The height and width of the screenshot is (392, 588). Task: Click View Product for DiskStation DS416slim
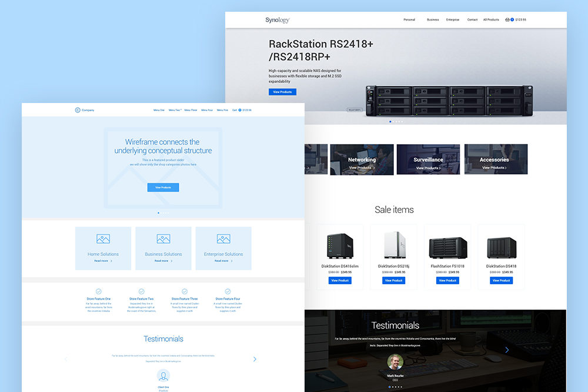(x=340, y=281)
